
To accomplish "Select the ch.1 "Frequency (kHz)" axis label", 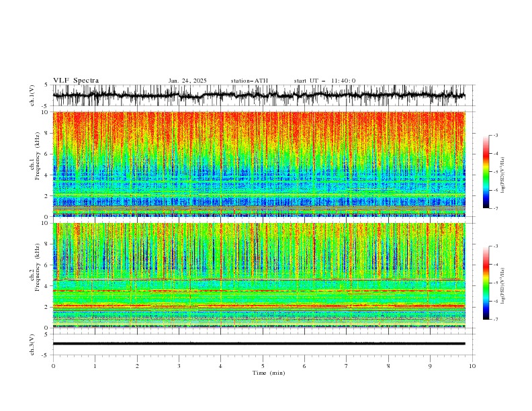I will click(x=37, y=156).
